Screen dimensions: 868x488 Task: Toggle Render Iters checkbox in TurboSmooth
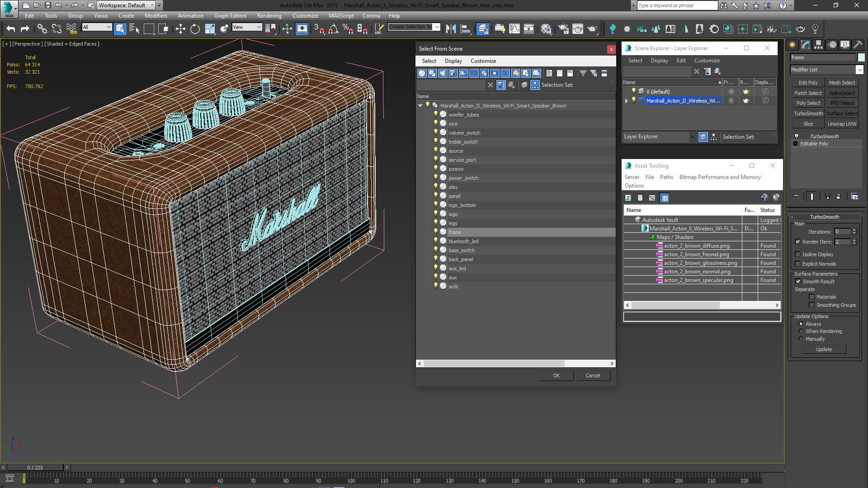click(x=797, y=242)
